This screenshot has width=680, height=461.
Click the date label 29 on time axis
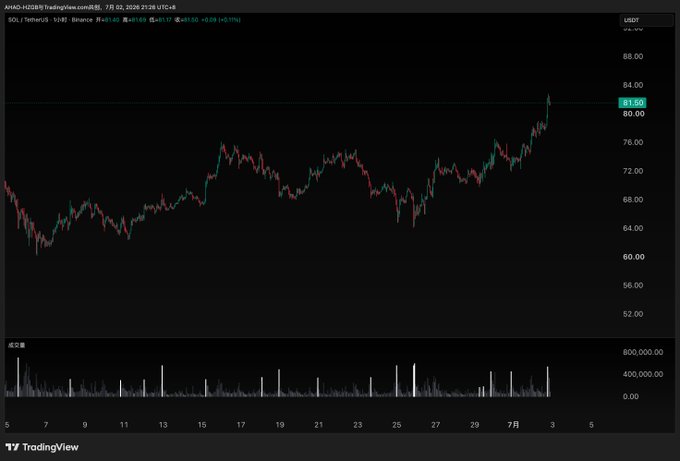(475, 425)
